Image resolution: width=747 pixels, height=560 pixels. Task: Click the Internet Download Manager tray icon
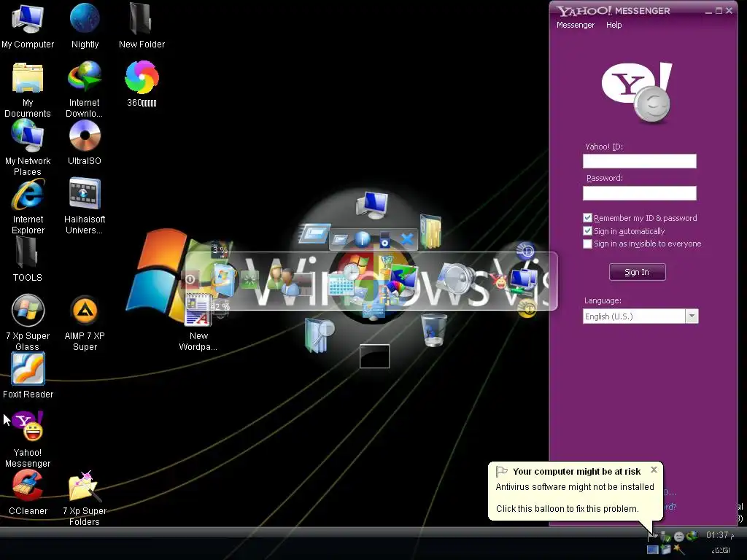pyautogui.click(x=692, y=536)
